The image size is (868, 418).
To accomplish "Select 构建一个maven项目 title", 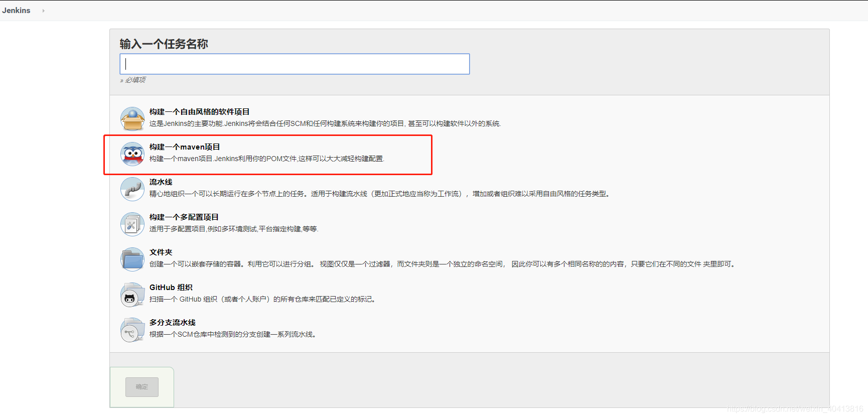I will tap(185, 147).
